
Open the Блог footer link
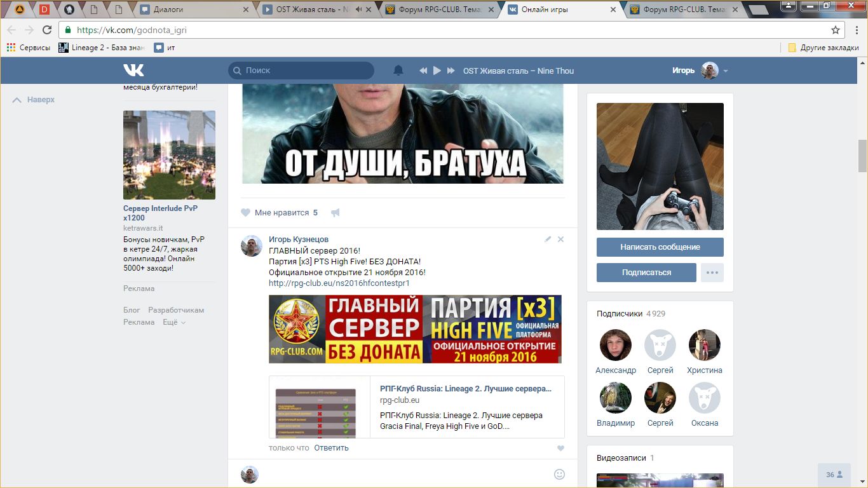[x=132, y=310]
